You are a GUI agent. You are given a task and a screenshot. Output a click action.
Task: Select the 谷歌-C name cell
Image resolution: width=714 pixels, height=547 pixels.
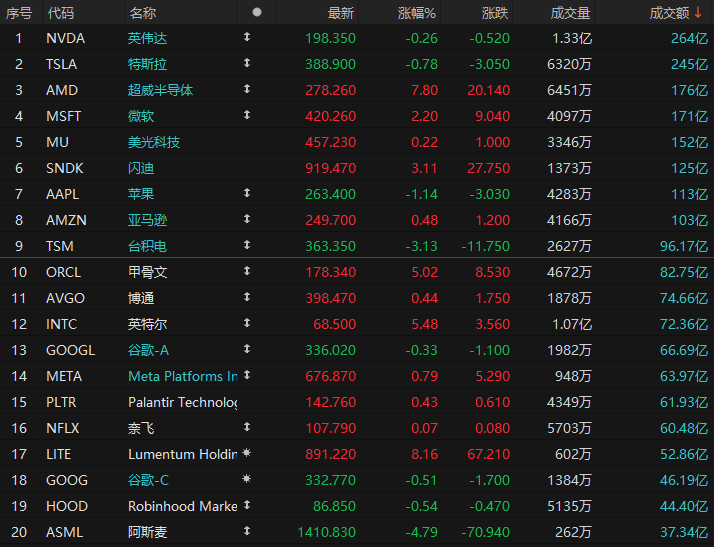tap(148, 480)
